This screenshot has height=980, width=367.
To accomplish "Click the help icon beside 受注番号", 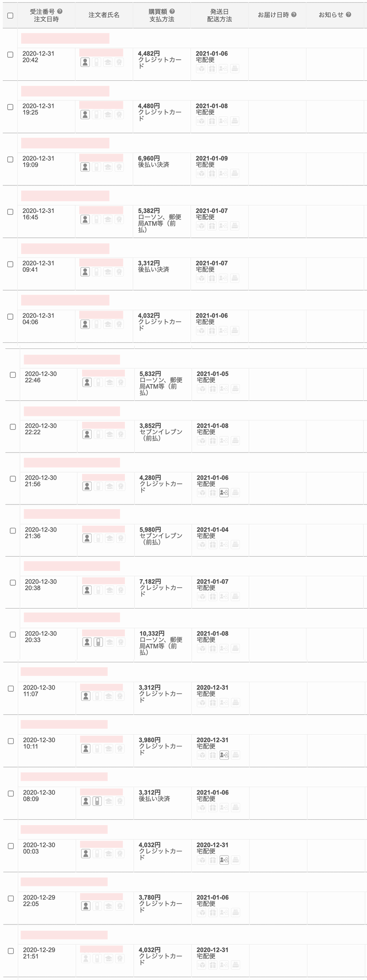I will [60, 11].
